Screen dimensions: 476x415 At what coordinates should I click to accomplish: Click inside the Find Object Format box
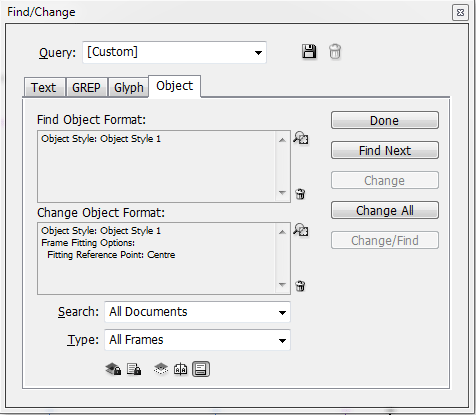click(157, 166)
